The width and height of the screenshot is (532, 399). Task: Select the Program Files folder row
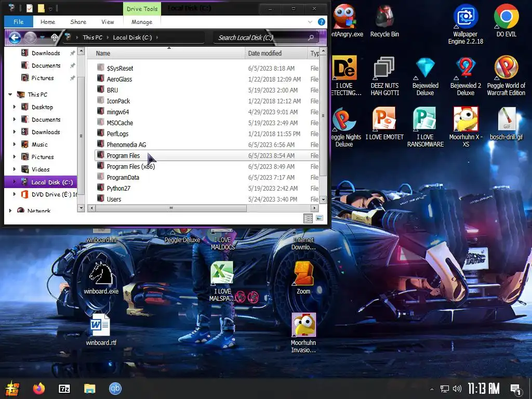pos(207,155)
